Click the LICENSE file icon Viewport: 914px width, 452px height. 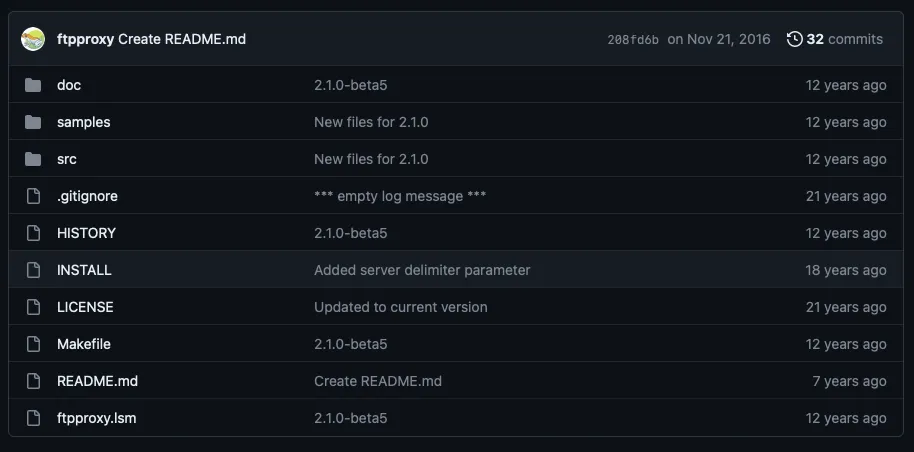tap(33, 307)
